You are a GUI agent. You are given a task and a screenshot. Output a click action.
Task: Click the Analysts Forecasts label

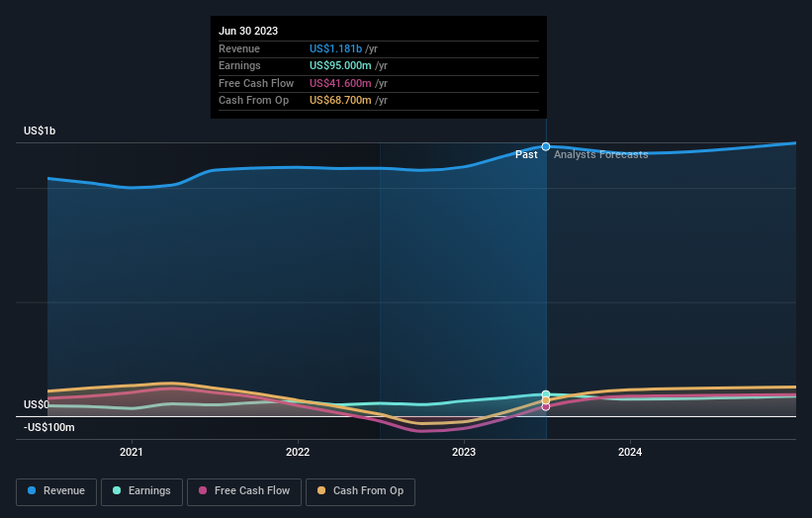600,154
